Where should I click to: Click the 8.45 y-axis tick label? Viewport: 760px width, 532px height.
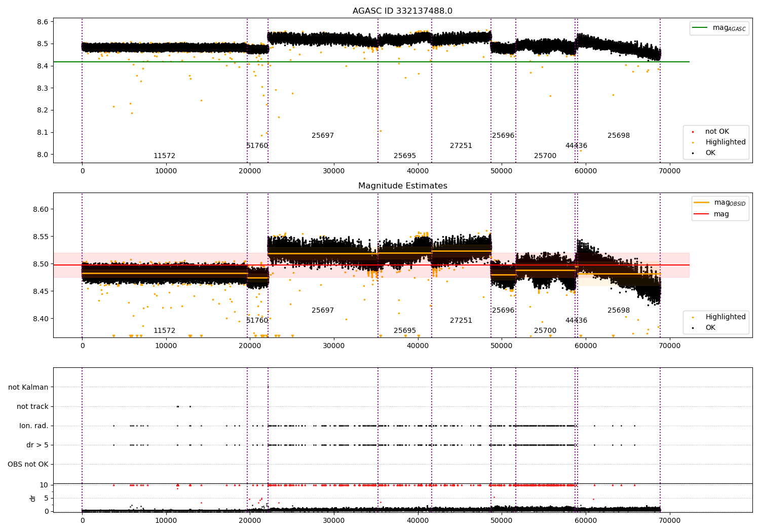pyautogui.click(x=41, y=291)
